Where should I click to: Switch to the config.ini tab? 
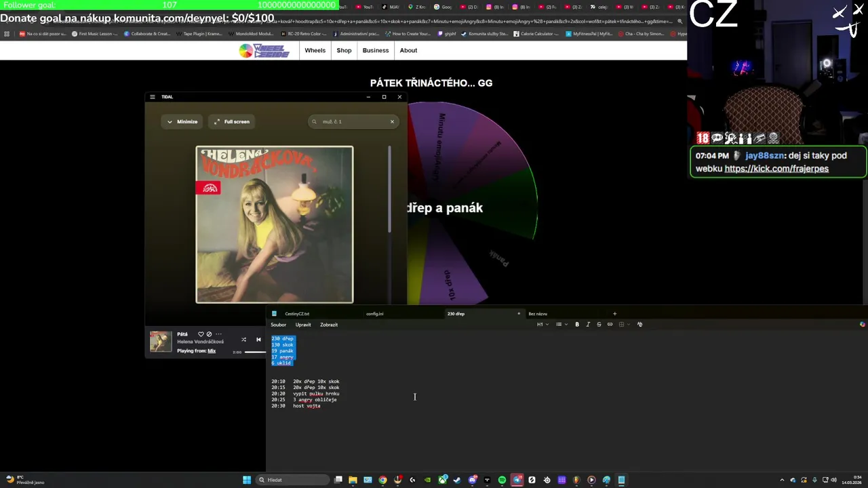[x=375, y=314]
